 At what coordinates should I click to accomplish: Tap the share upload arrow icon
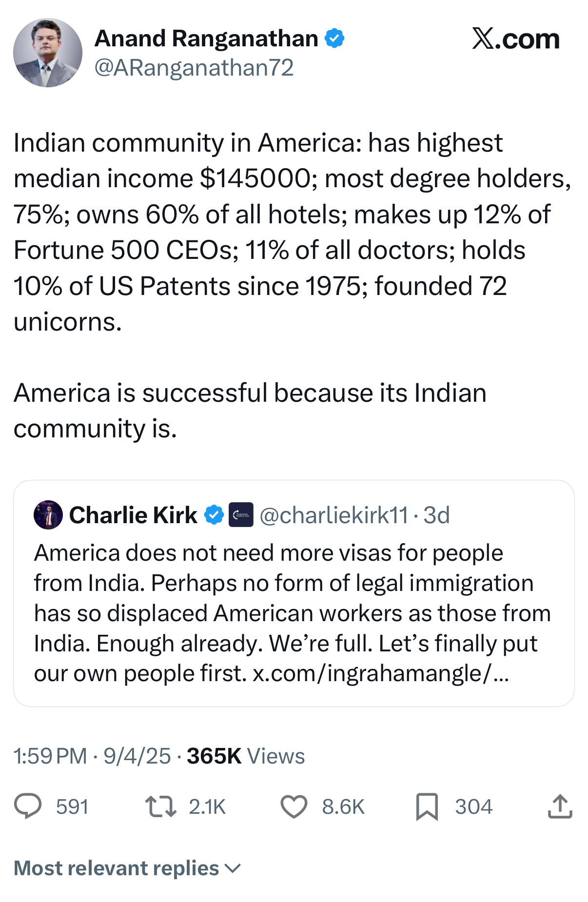coord(560,806)
